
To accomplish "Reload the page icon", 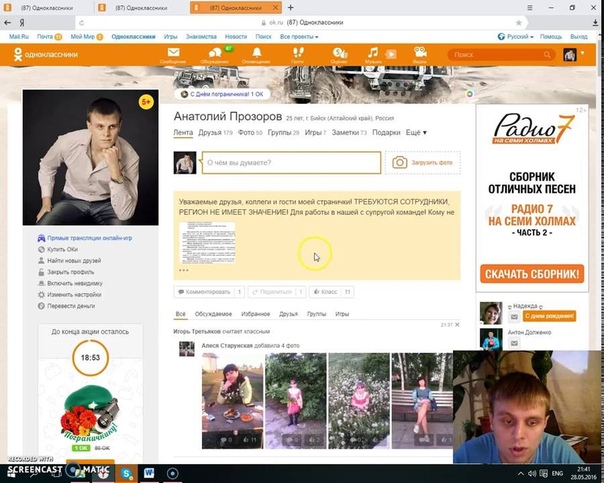I will 81,23.
